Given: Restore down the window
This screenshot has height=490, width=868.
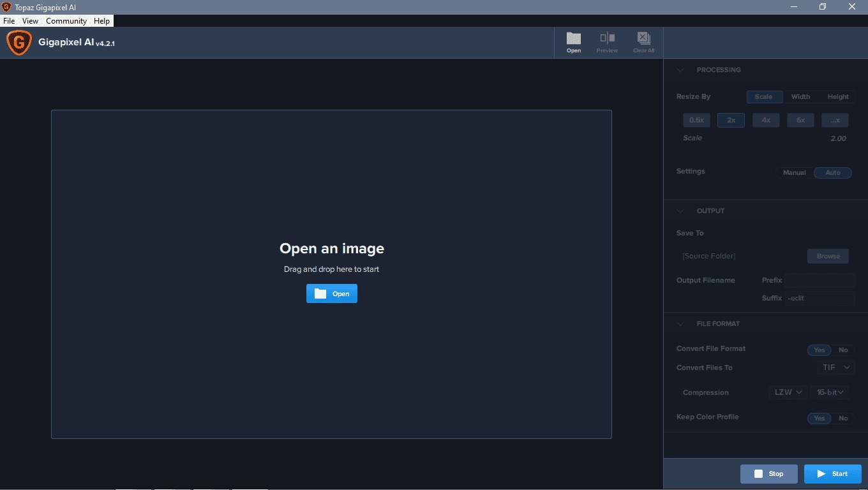Looking at the screenshot, I should click(823, 7).
